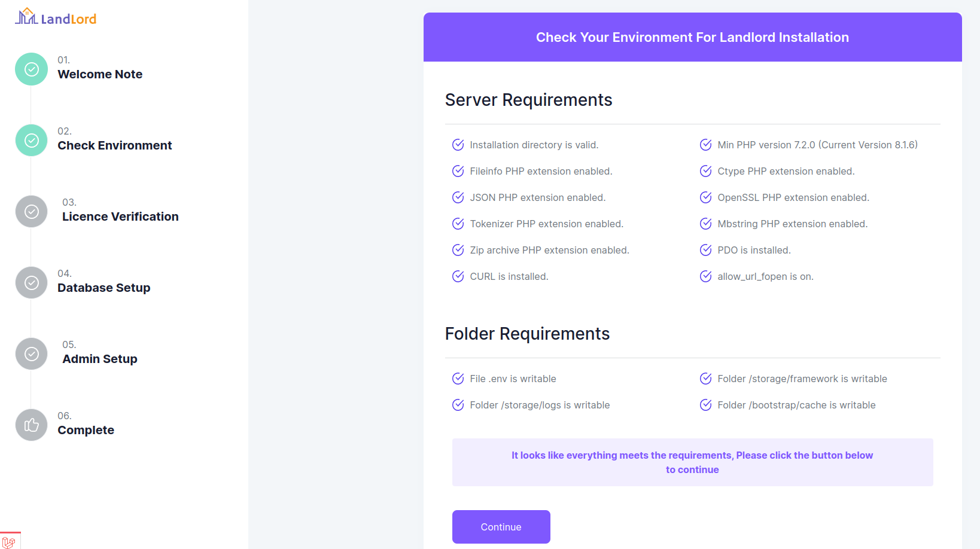Click checkmark next to Folder /bootstrap/cache is writable

[x=705, y=405]
